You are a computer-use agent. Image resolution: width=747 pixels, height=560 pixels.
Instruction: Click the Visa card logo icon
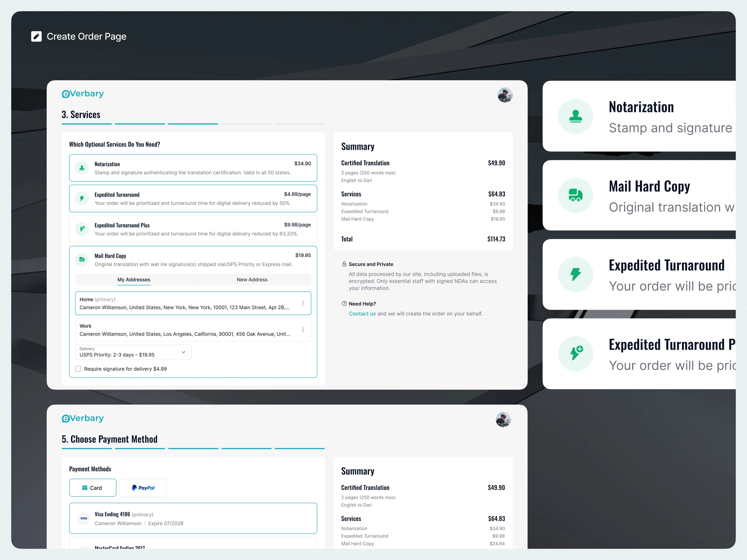pyautogui.click(x=84, y=518)
